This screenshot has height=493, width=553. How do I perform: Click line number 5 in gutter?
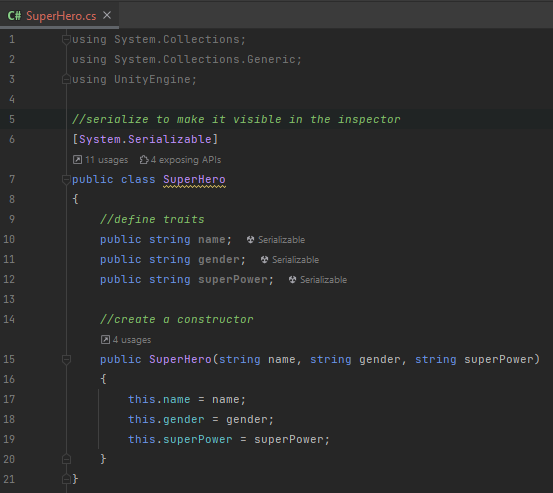12,119
